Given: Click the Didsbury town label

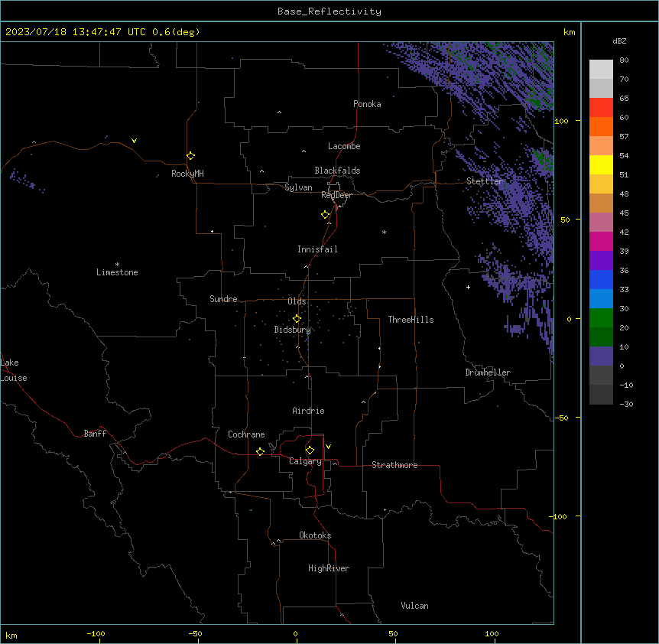Looking at the screenshot, I should point(292,330).
